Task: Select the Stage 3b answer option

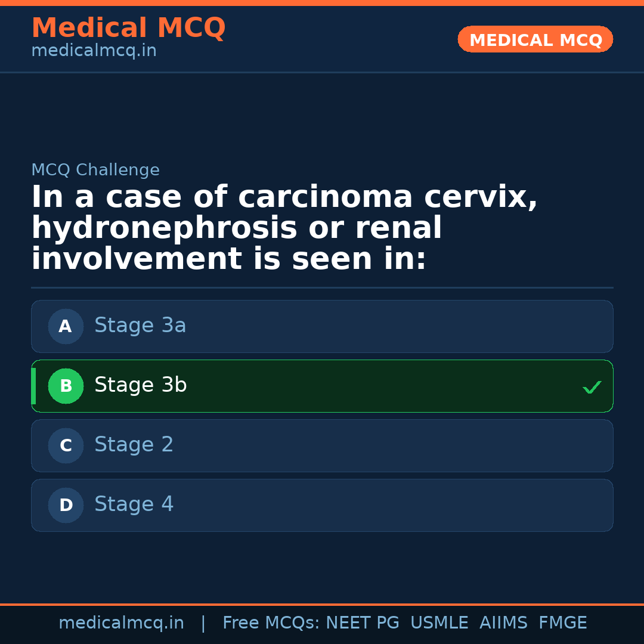Action: point(322,386)
